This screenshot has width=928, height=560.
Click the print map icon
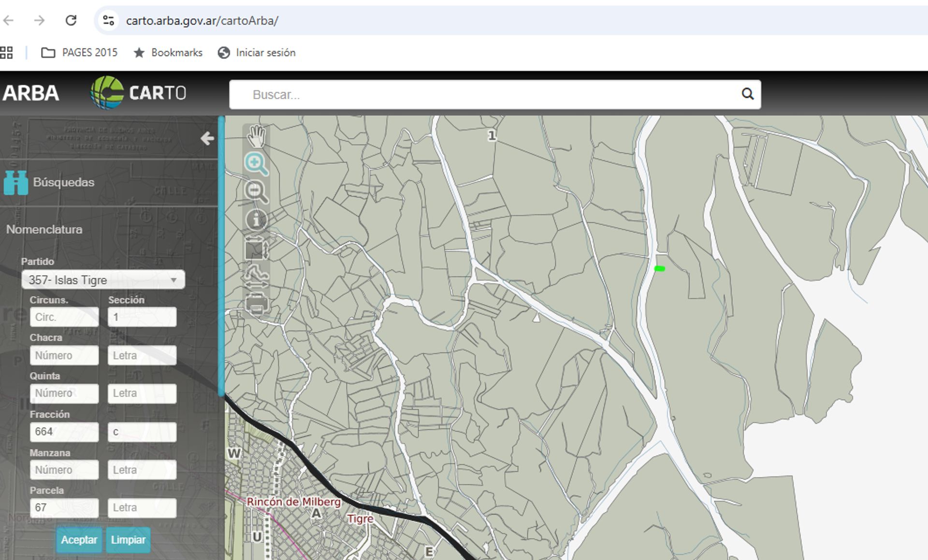coord(256,304)
